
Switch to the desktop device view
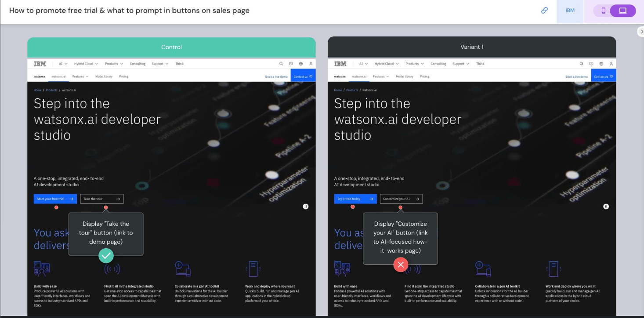(622, 11)
